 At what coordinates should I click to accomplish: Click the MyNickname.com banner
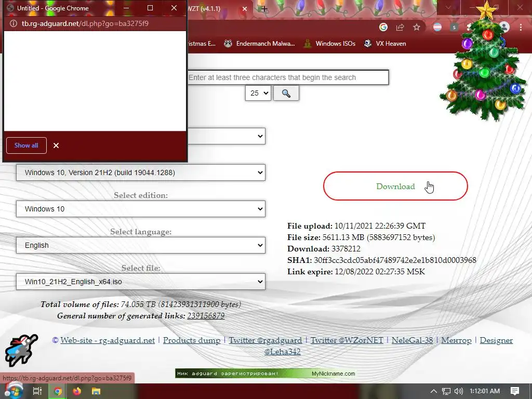265,374
